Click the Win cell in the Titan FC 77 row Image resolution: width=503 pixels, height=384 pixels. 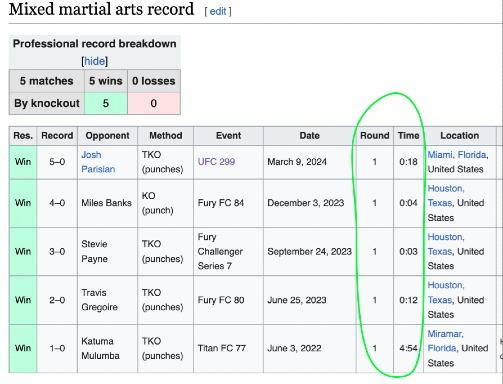23,348
